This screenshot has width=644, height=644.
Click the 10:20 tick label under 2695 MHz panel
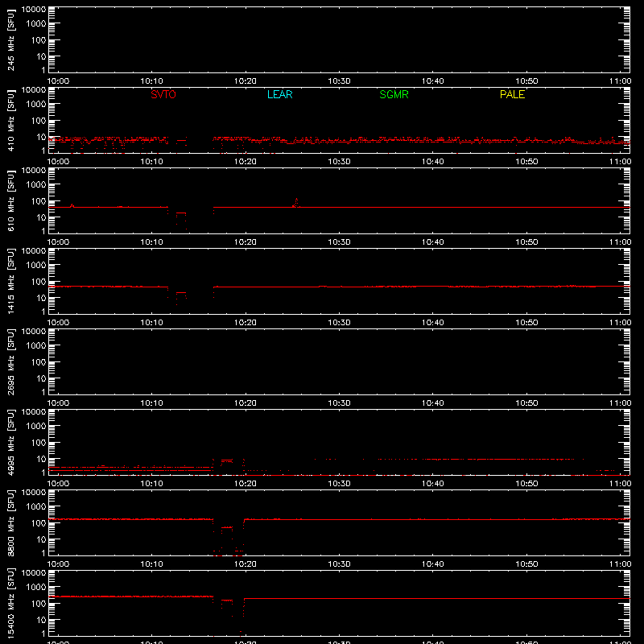click(246, 403)
